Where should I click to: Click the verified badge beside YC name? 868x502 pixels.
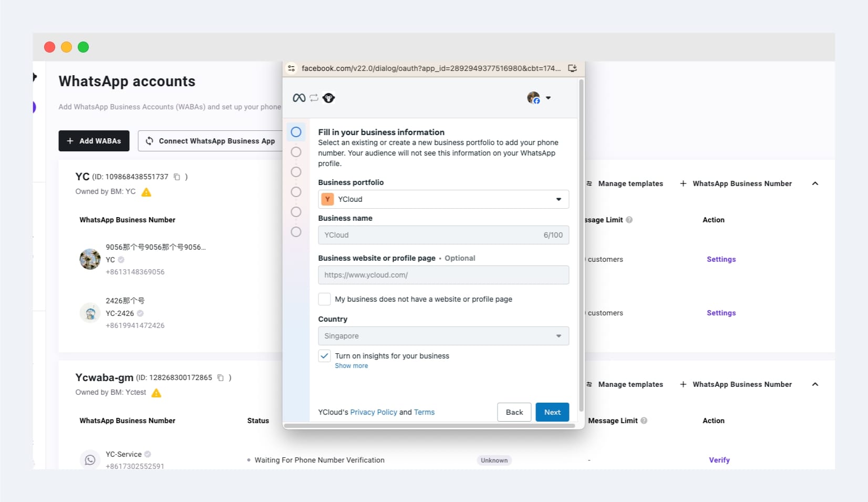tap(121, 260)
